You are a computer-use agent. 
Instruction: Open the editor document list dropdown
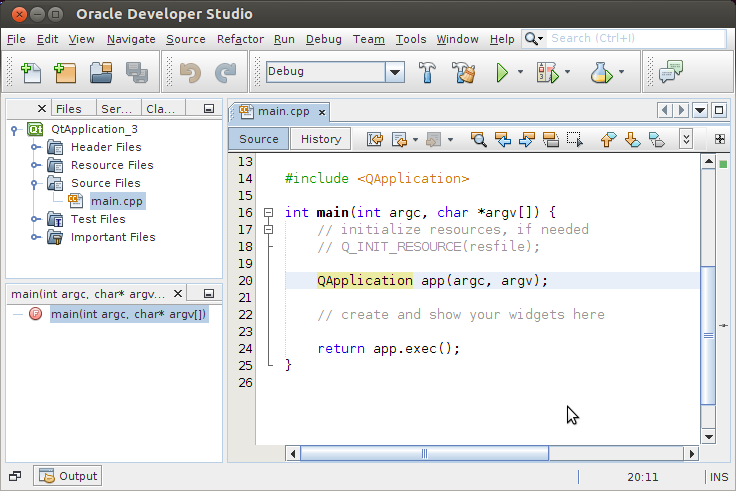pyautogui.click(x=700, y=111)
